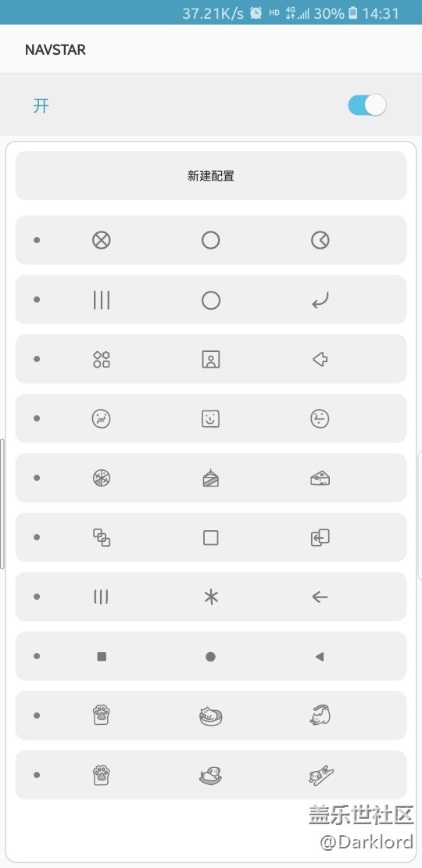Image resolution: width=422 pixels, height=868 pixels.
Task: Select the crossed-circle recents icon in first row
Action: coord(102,240)
